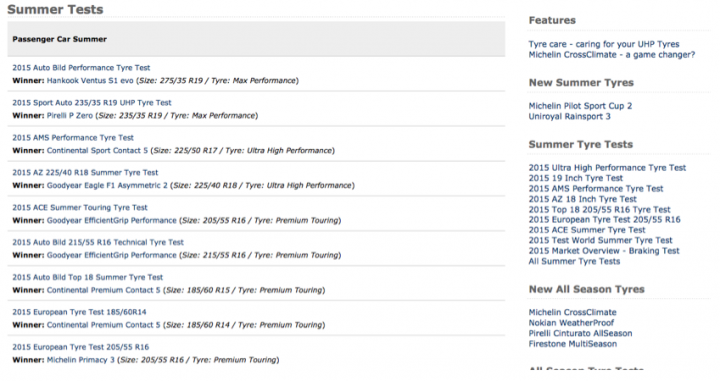Open 2015 Auto Bild Top 18 Summer test
Image resolution: width=720 pixels, height=381 pixels.
tap(87, 277)
